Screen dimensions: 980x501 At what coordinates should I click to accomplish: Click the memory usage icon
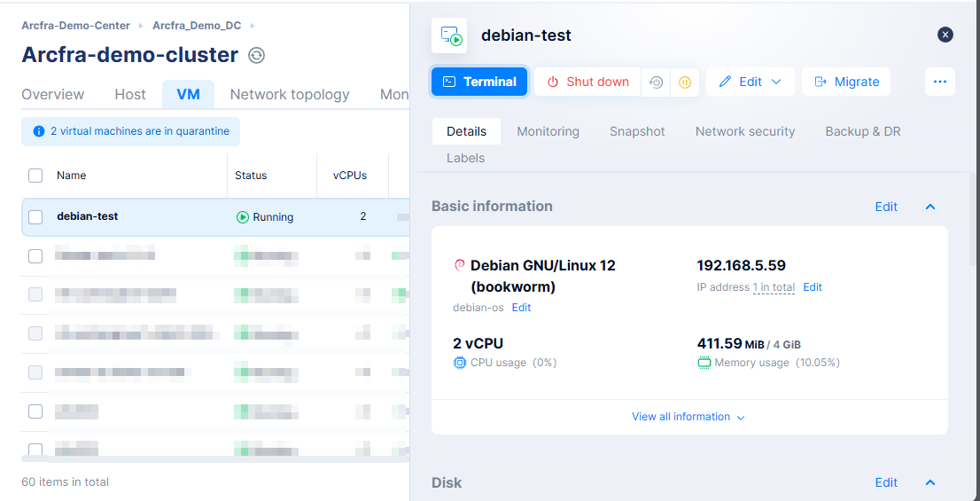pos(704,363)
